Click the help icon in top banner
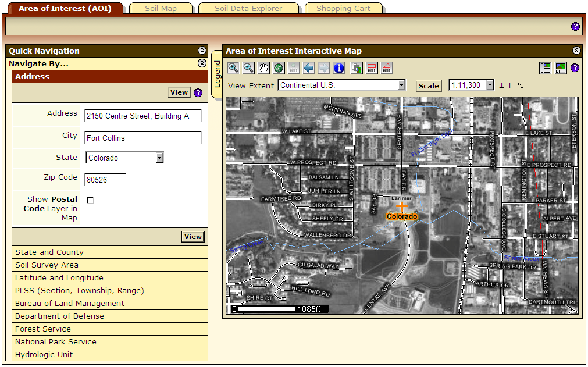This screenshot has height=367, width=588. point(575,26)
